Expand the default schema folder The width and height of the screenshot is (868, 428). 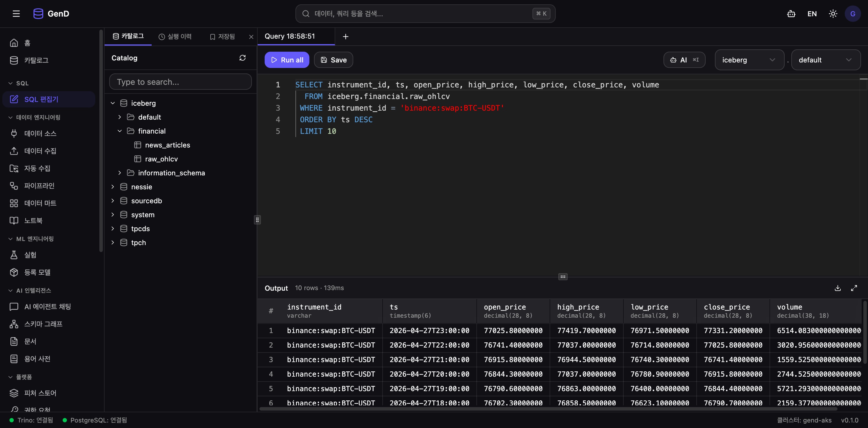pos(120,117)
